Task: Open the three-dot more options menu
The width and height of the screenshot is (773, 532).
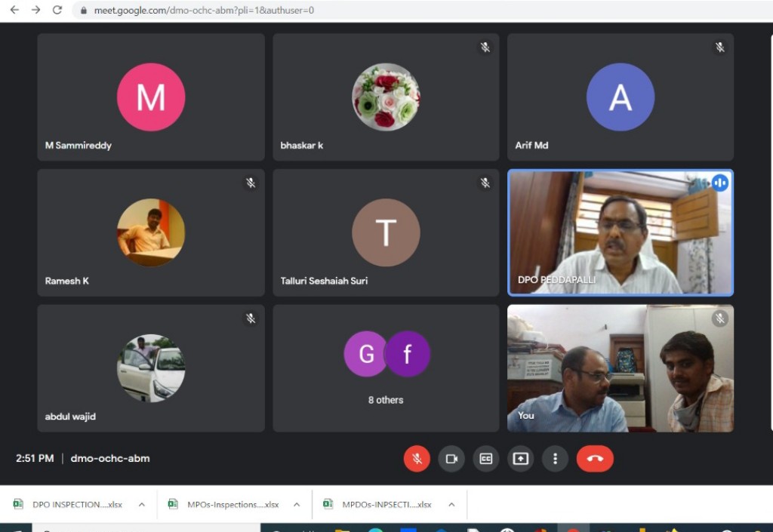Action: tap(555, 459)
